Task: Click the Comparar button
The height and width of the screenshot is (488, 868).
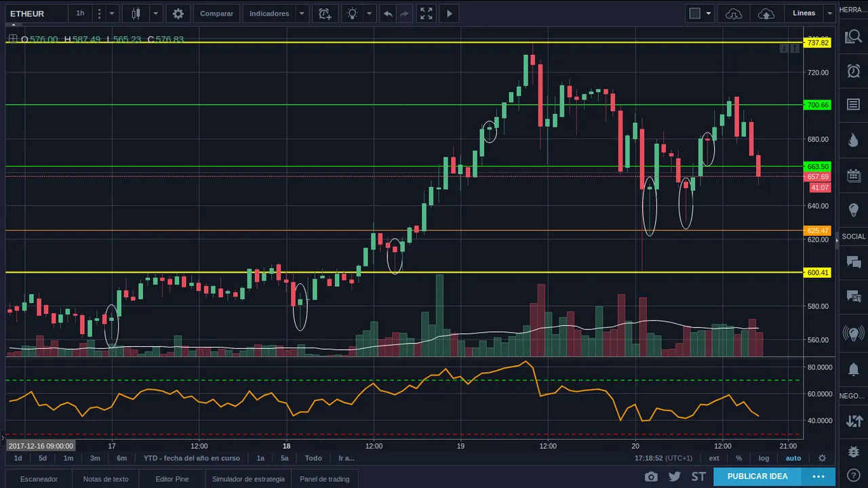Action: point(216,14)
